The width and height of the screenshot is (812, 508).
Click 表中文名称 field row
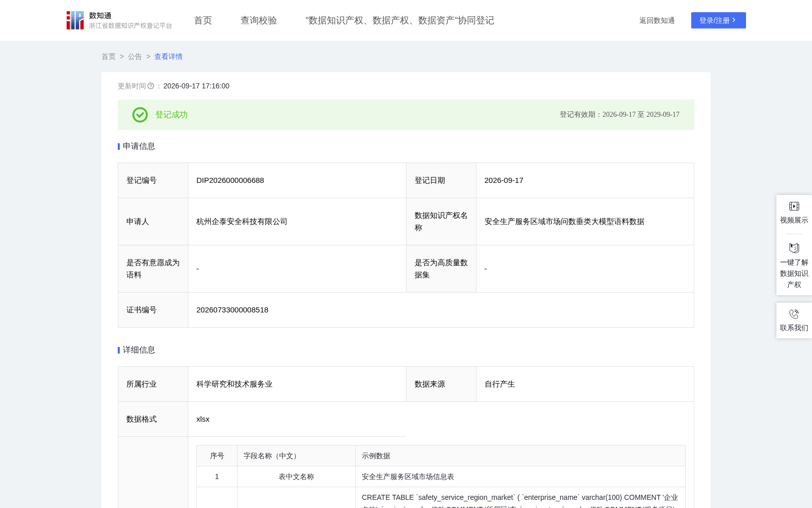click(x=296, y=477)
